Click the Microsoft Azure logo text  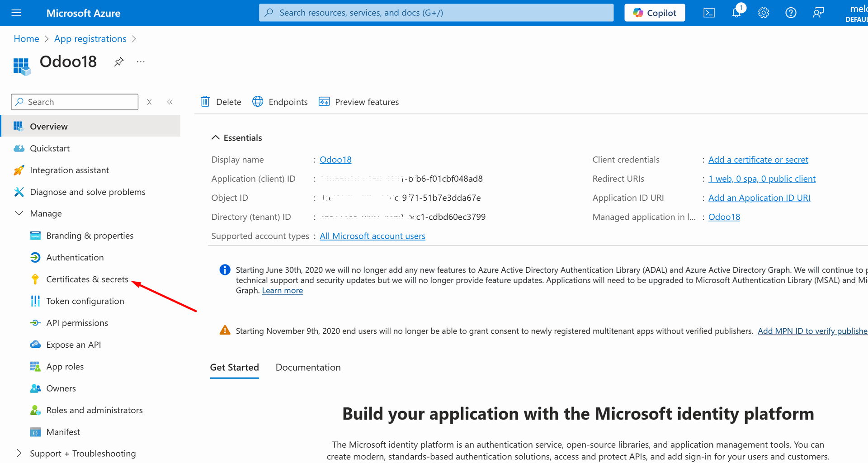click(x=83, y=13)
